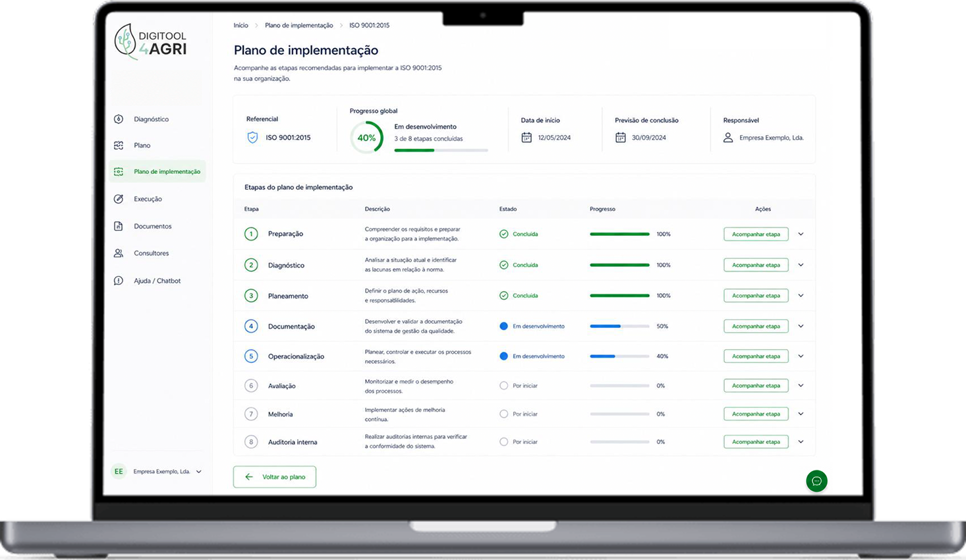Select Plano de implementação in the sidebar
The height and width of the screenshot is (560, 966).
tap(157, 171)
